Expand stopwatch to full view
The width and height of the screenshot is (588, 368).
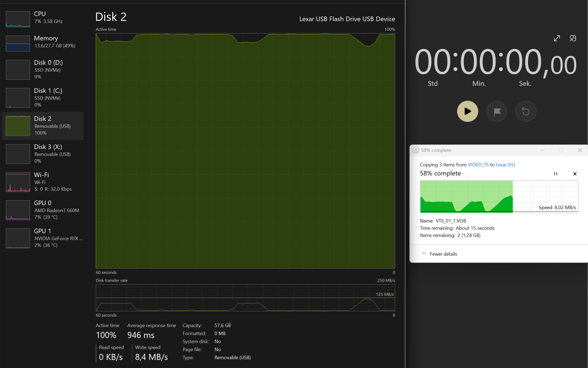pos(557,38)
